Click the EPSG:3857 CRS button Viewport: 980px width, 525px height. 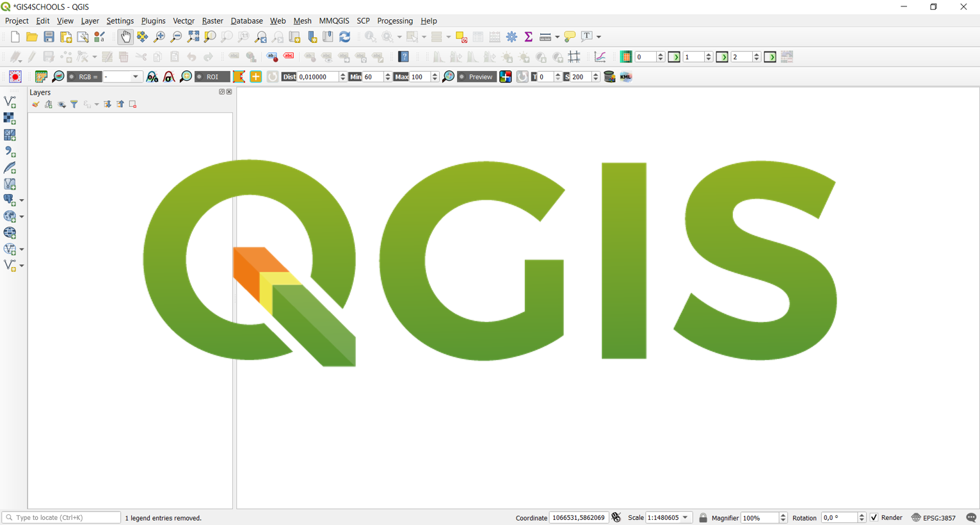[x=933, y=517]
